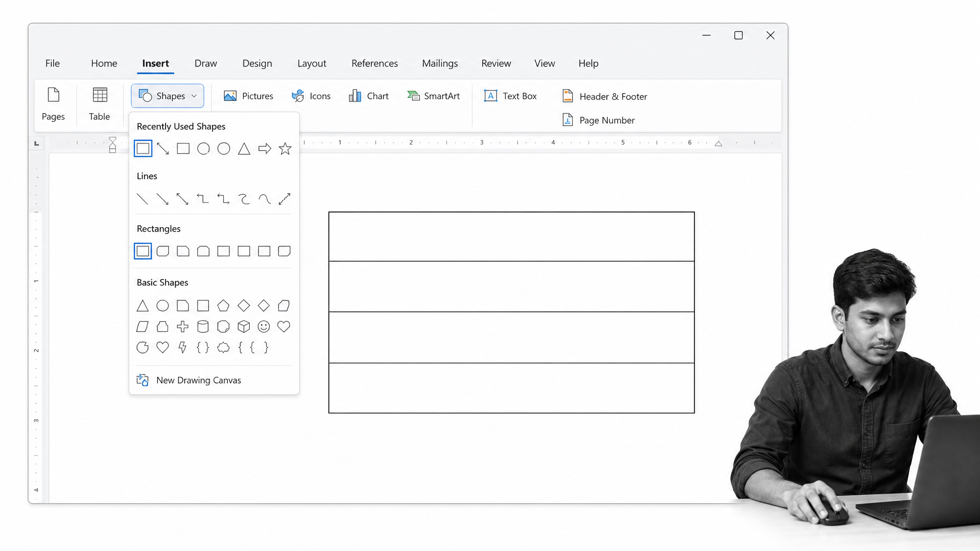This screenshot has width=980, height=551.
Task: Select the cylinder shape
Action: pyautogui.click(x=203, y=327)
